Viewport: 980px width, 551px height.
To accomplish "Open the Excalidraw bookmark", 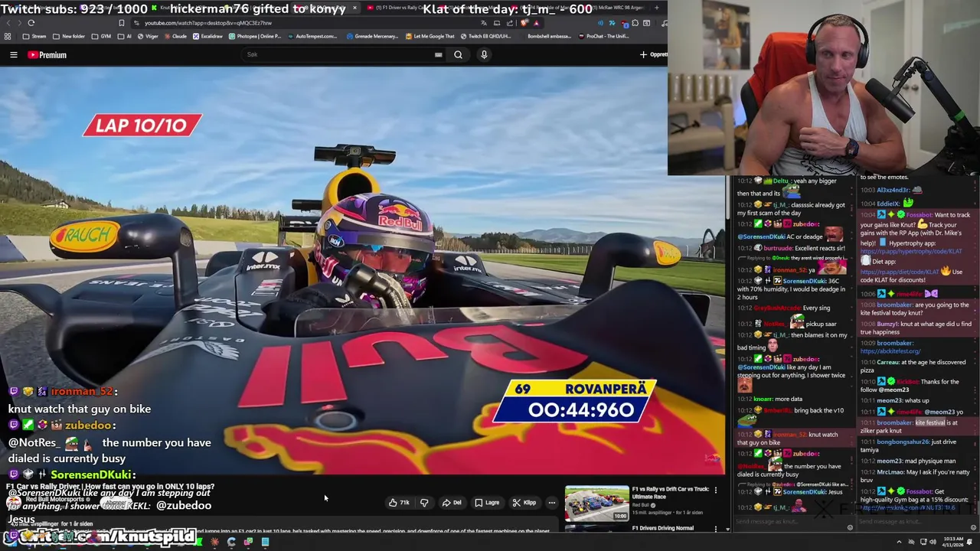I will tap(207, 36).
